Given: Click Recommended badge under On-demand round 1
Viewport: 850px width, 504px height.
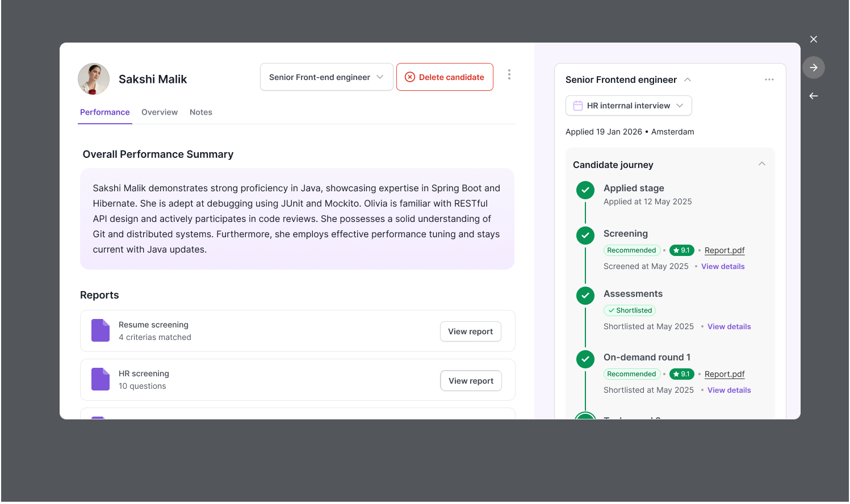Looking at the screenshot, I should tap(631, 374).
